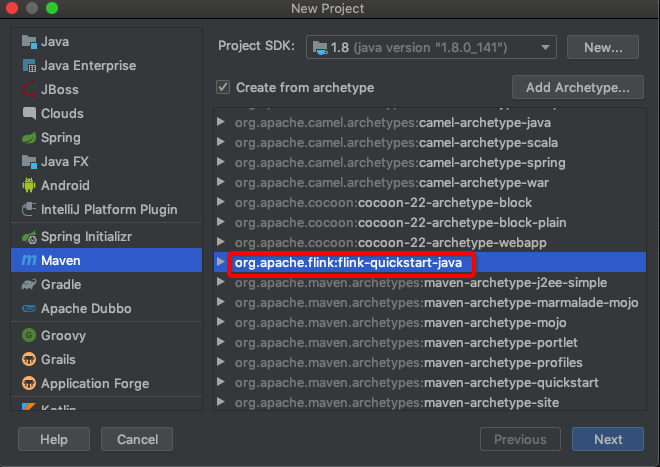Expand camel-archetype-war node
The height and width of the screenshot is (467, 660).
click(221, 182)
